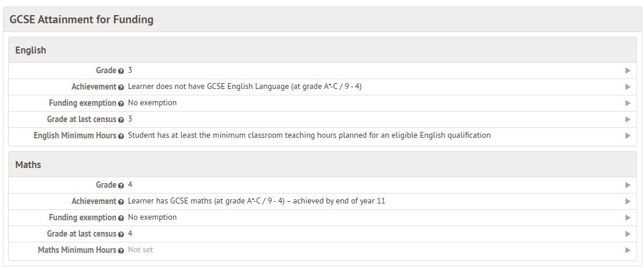Click help icon for Maths Minimum Hours
The height and width of the screenshot is (268, 644).
[121, 251]
